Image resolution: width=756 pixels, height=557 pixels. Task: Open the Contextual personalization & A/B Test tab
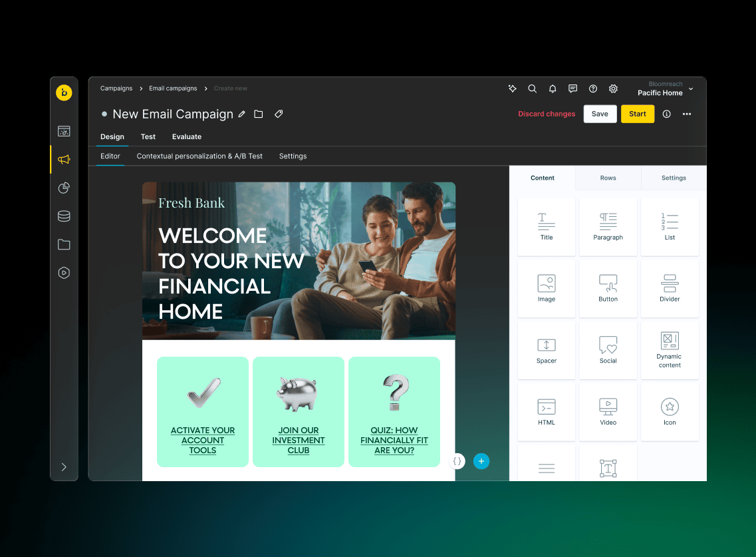[x=199, y=156]
